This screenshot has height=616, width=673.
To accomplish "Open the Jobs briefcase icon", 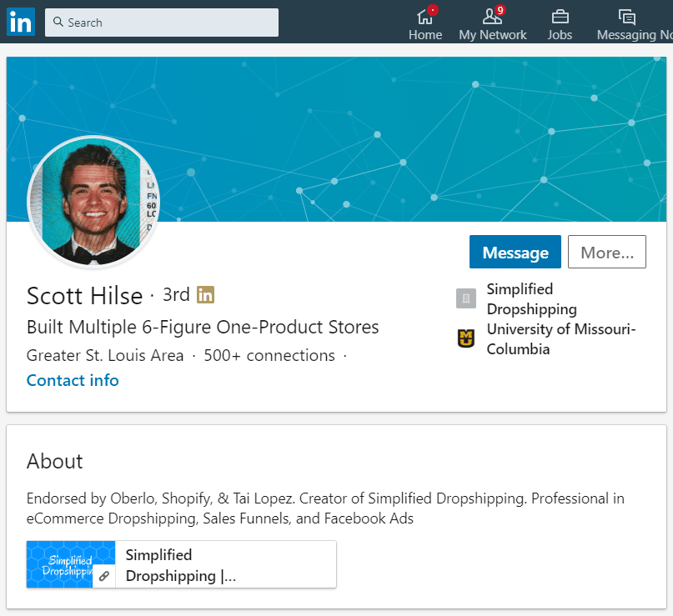I will [560, 18].
